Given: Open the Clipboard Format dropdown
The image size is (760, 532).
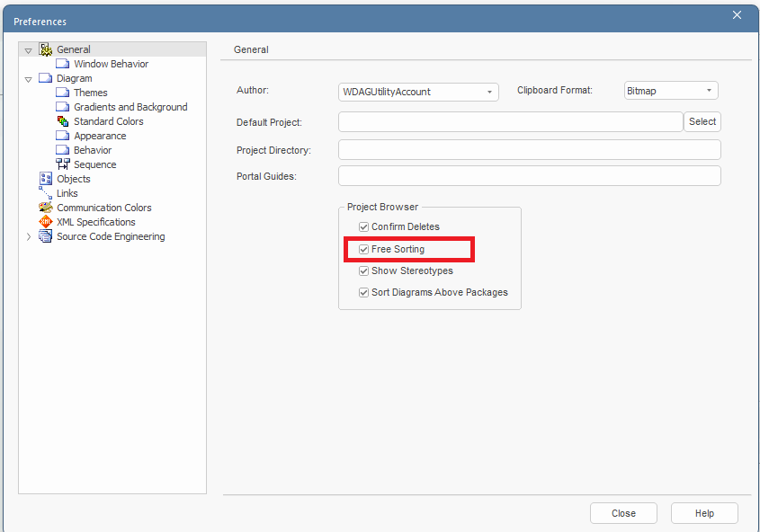Looking at the screenshot, I should 710,90.
